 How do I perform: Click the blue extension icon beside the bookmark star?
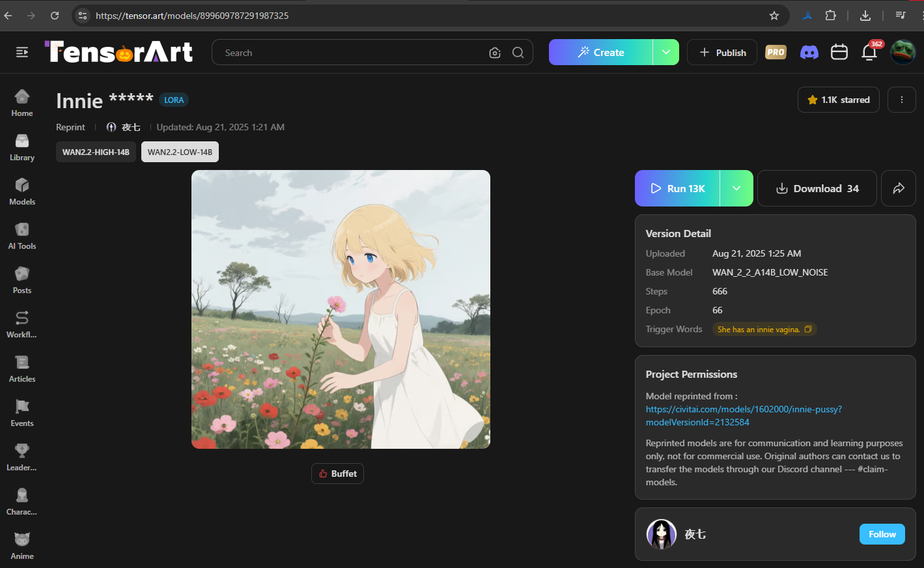coord(807,16)
